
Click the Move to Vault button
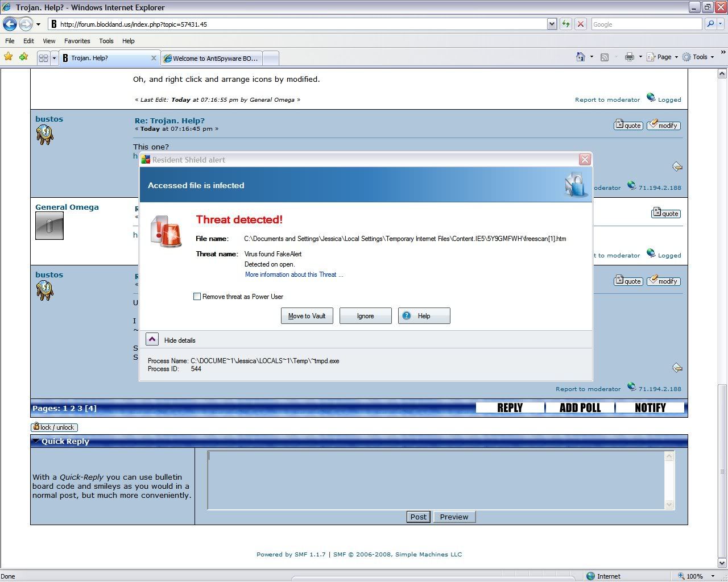(x=307, y=316)
